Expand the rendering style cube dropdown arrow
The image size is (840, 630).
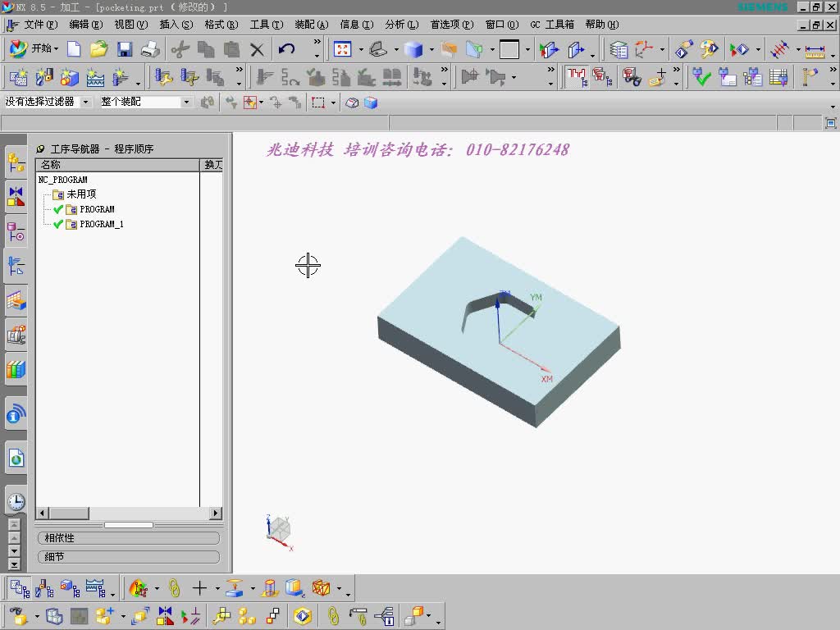(431, 50)
